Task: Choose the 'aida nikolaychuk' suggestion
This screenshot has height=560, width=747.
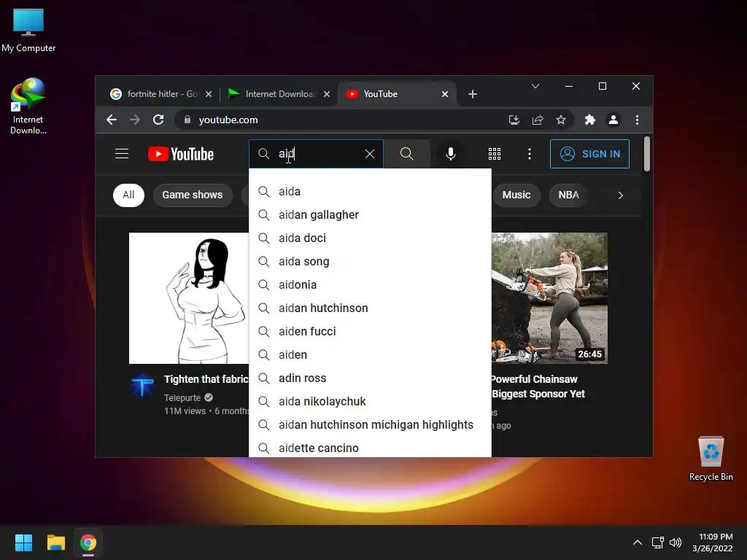Action: (370, 402)
